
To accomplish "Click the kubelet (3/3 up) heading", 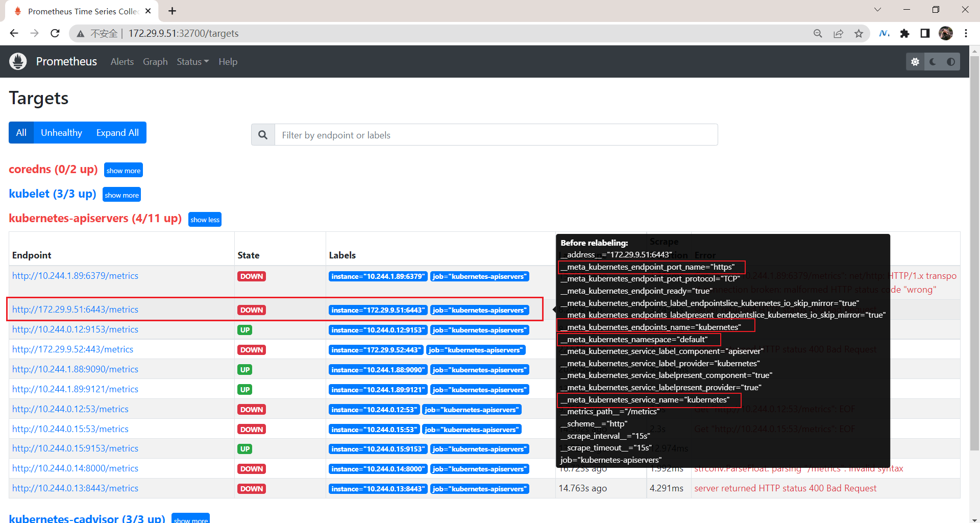I will tap(53, 194).
